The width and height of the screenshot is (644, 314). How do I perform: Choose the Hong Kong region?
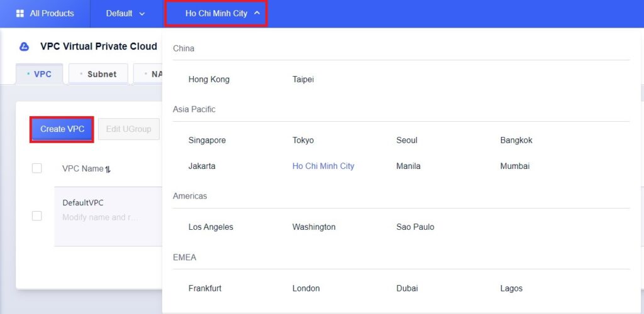point(209,80)
